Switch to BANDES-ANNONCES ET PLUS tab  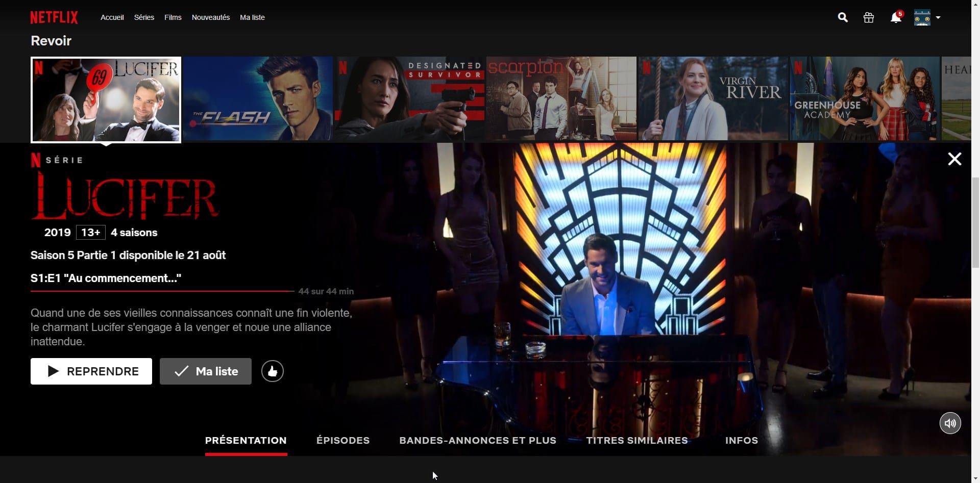pos(478,440)
